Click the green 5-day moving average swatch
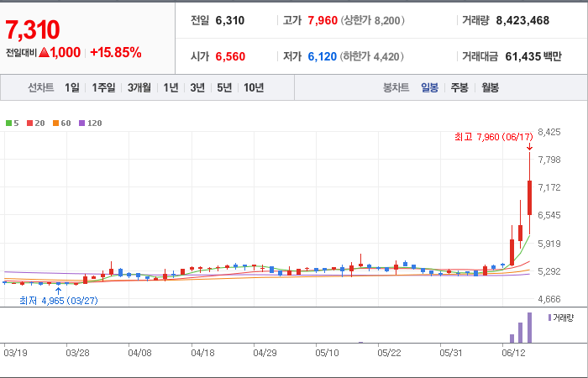 pyautogui.click(x=8, y=123)
